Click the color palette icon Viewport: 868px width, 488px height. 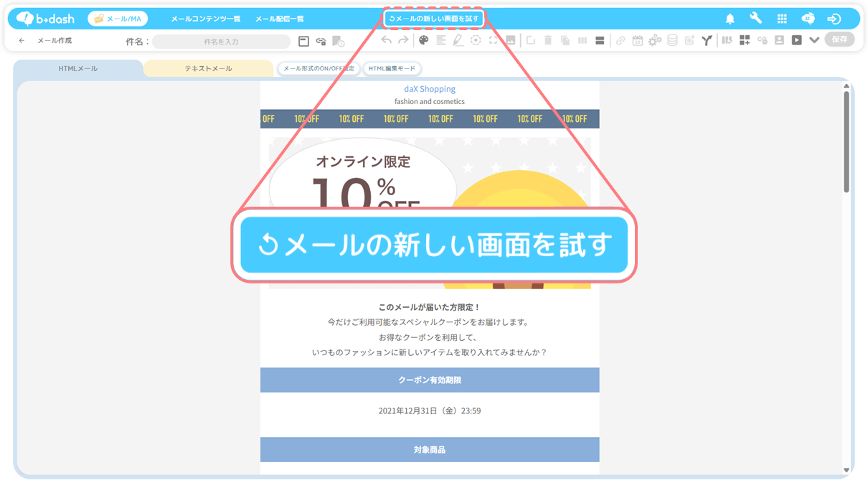pyautogui.click(x=423, y=41)
